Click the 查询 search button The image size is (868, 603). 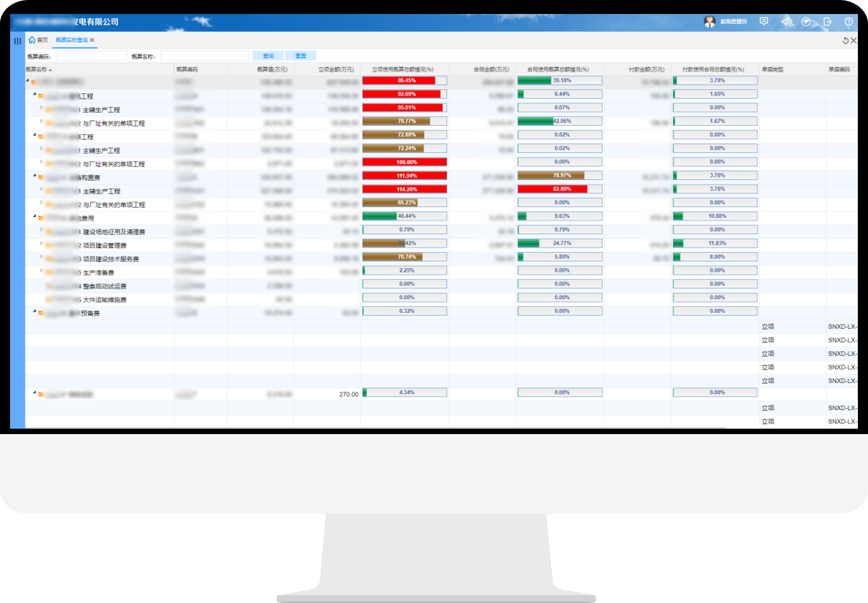pos(268,56)
